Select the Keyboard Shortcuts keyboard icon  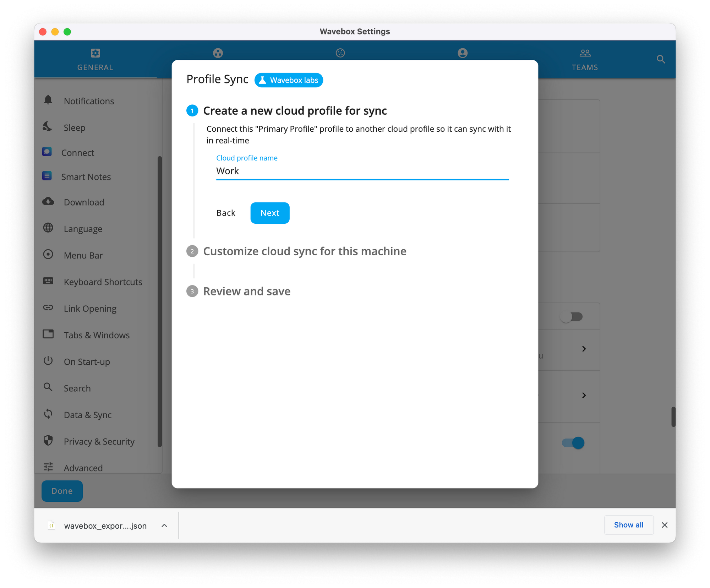[x=48, y=281]
